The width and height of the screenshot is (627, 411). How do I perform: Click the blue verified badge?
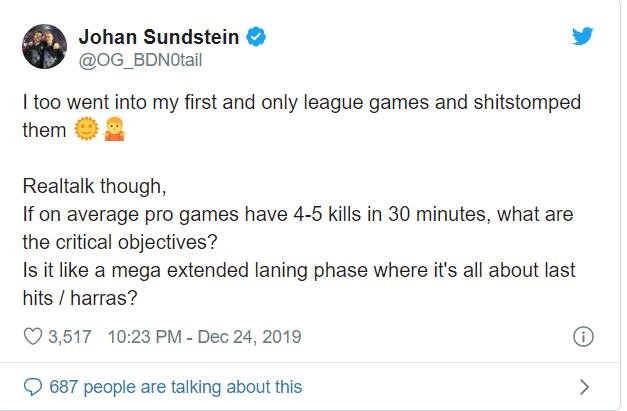[258, 38]
